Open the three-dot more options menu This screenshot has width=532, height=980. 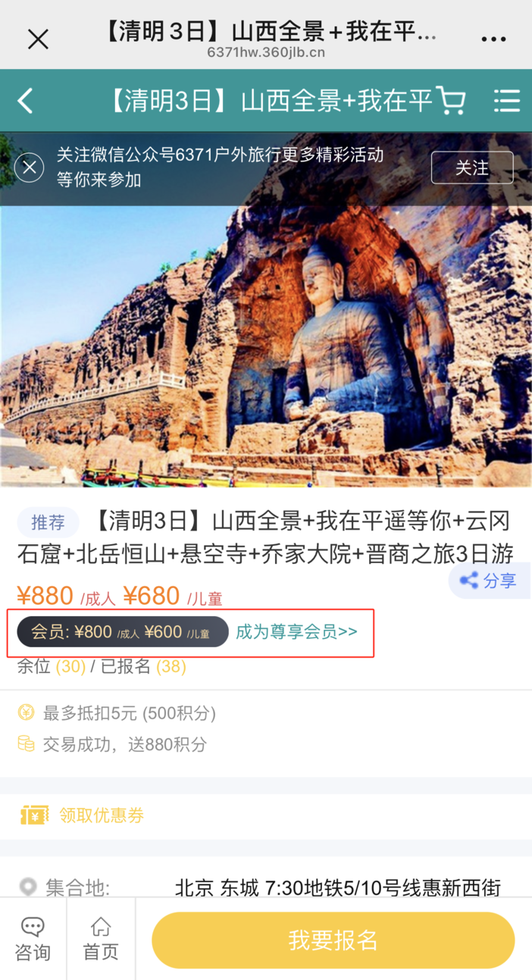[x=493, y=39]
